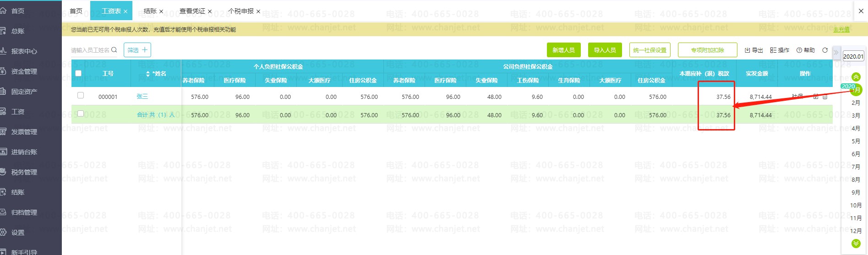868x255 pixels.
Task: Select month 2月 in the timeline
Action: 856,103
